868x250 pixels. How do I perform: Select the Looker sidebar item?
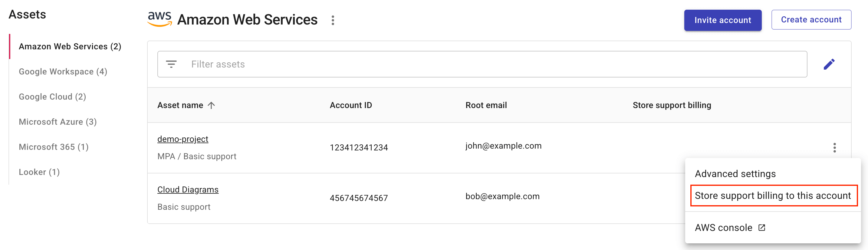point(39,172)
